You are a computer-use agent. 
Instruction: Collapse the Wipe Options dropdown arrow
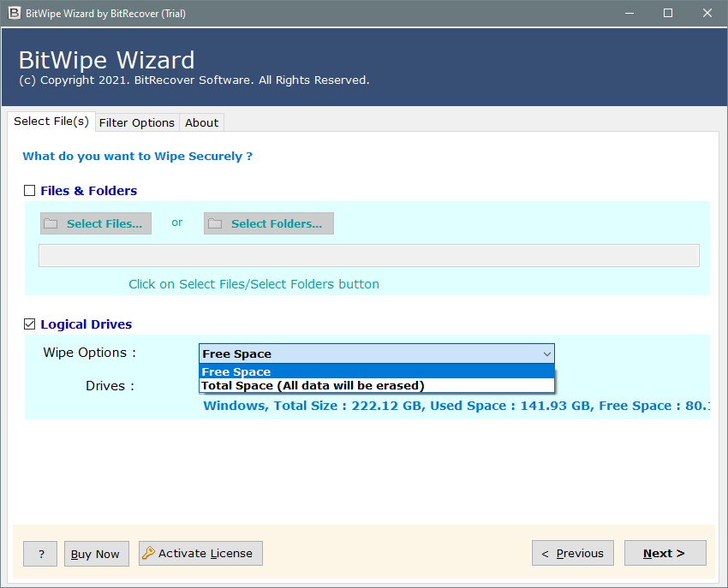(x=547, y=354)
